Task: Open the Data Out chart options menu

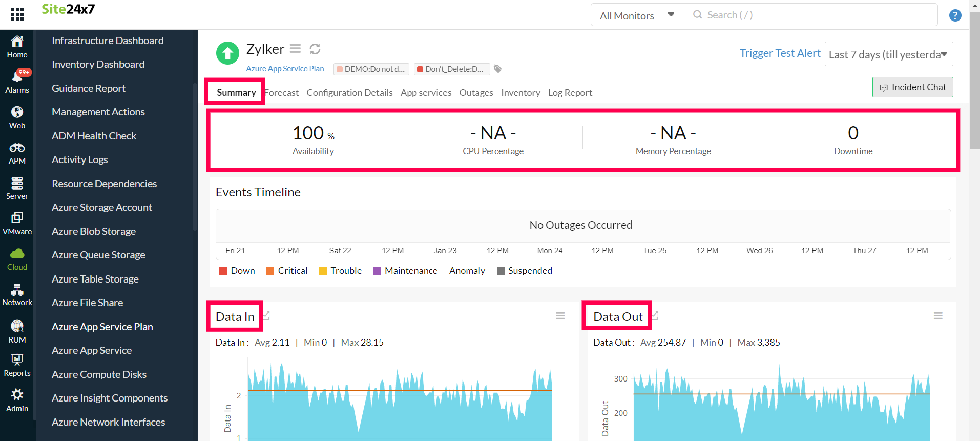Action: pyautogui.click(x=938, y=316)
